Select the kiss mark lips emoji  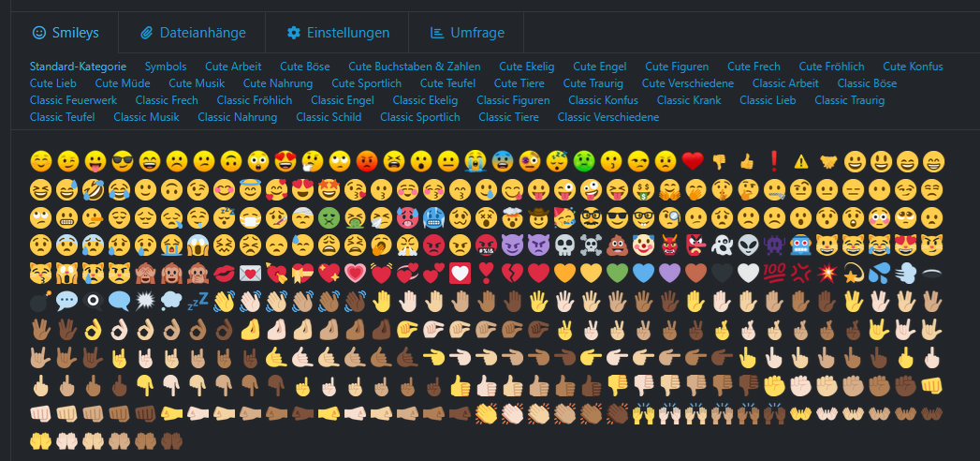225,274
